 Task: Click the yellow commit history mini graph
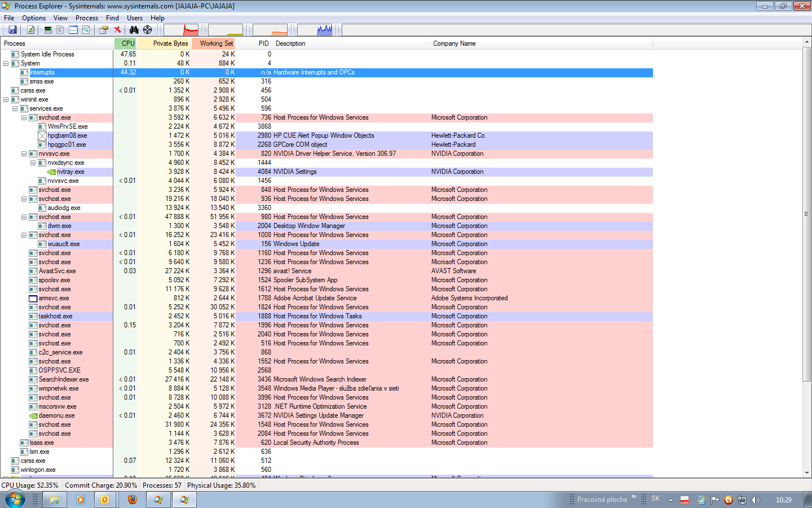226,30
